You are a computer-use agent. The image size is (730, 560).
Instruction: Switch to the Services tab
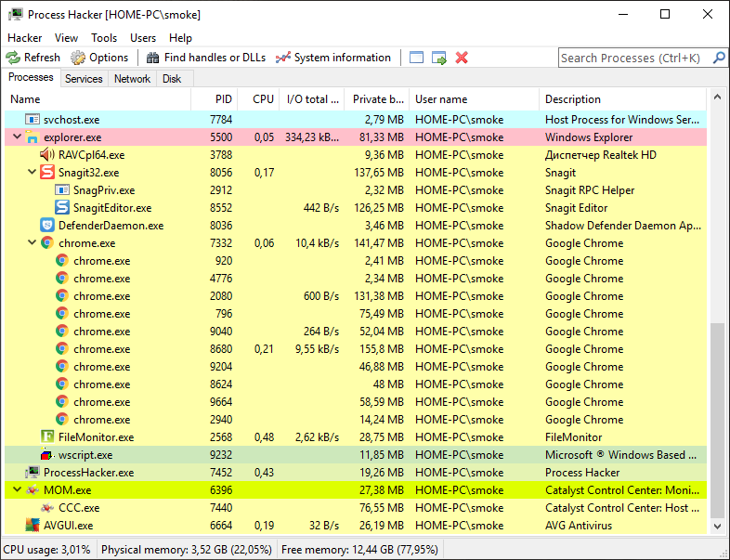84,79
